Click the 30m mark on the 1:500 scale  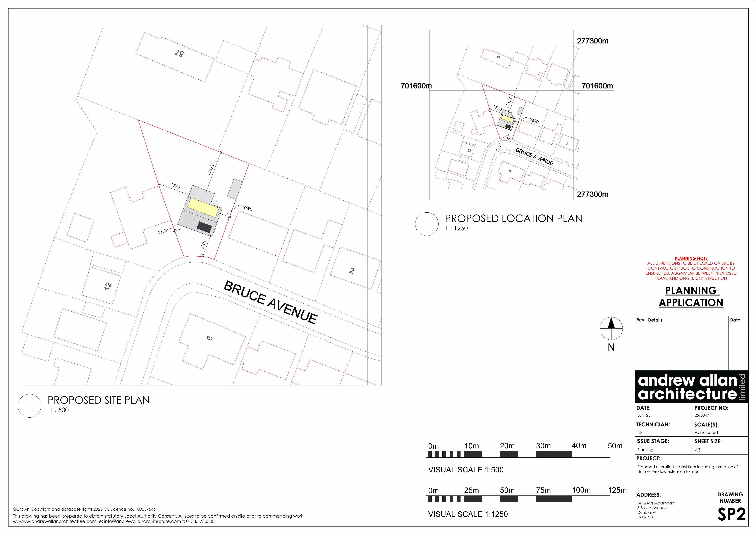pyautogui.click(x=543, y=446)
